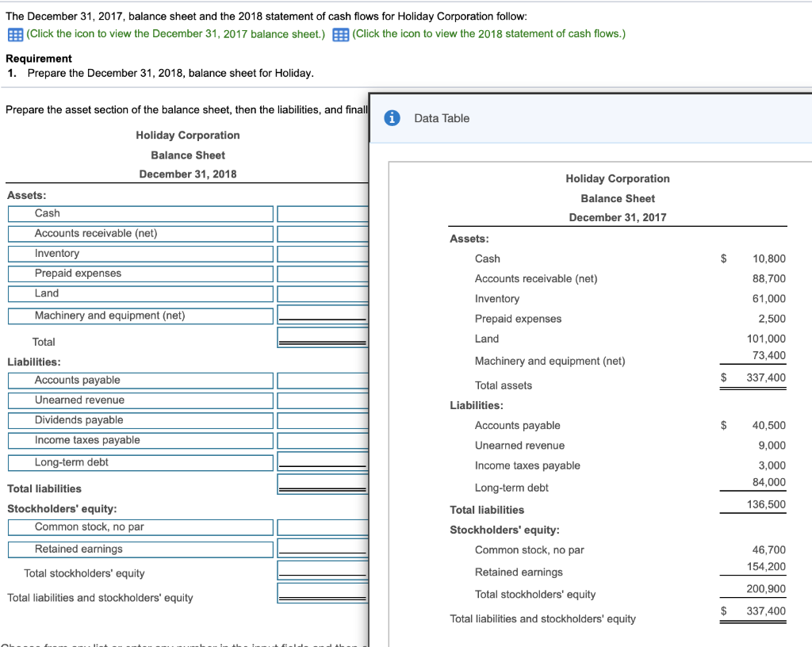Click the Total assets input field
The width and height of the screenshot is (812, 647).
(x=323, y=338)
